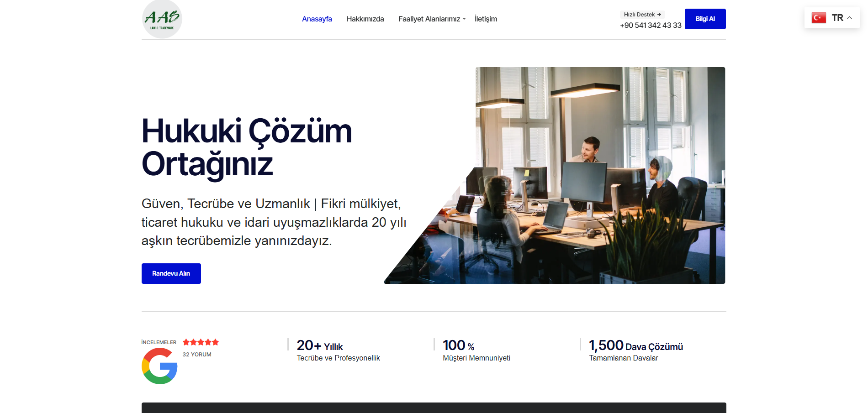The image size is (868, 413).
Task: Open the TR language selector
Action: (837, 18)
